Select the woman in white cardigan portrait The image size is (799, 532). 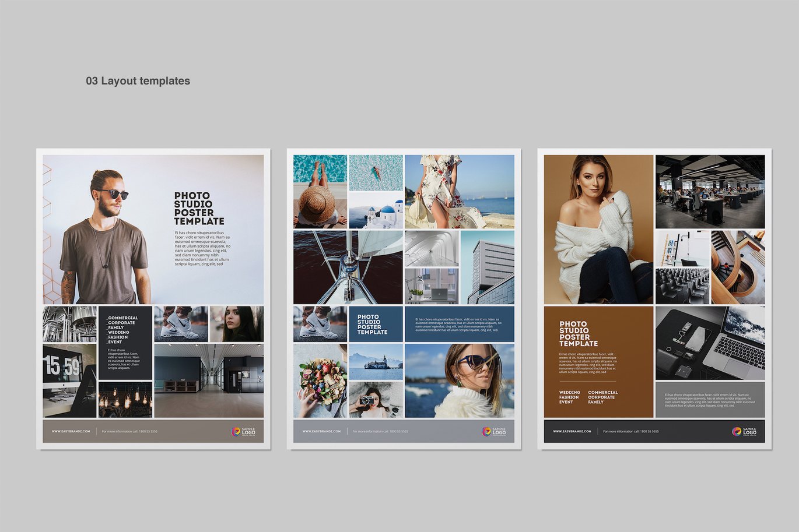click(598, 229)
